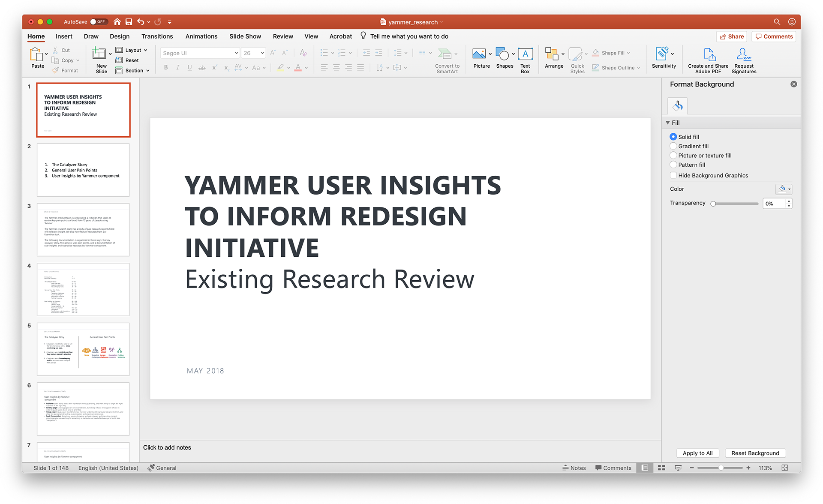Open the Fill paint bucket tab
823x504 pixels.
tap(677, 106)
